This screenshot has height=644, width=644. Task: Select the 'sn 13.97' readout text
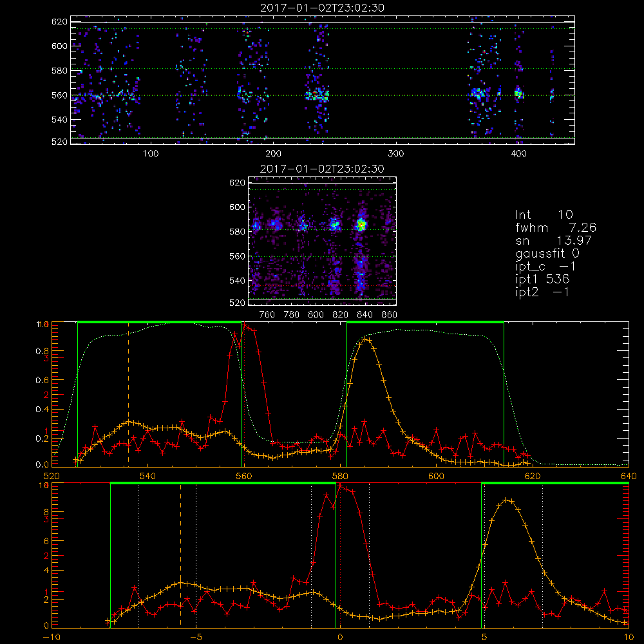click(553, 240)
